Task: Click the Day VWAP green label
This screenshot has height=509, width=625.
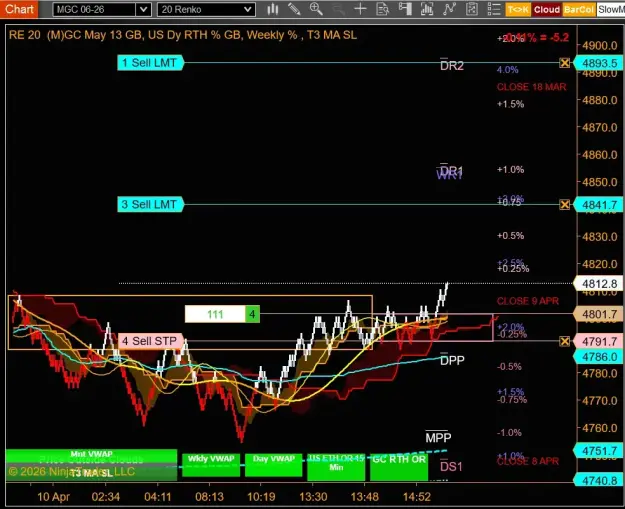Action: pyautogui.click(x=273, y=464)
